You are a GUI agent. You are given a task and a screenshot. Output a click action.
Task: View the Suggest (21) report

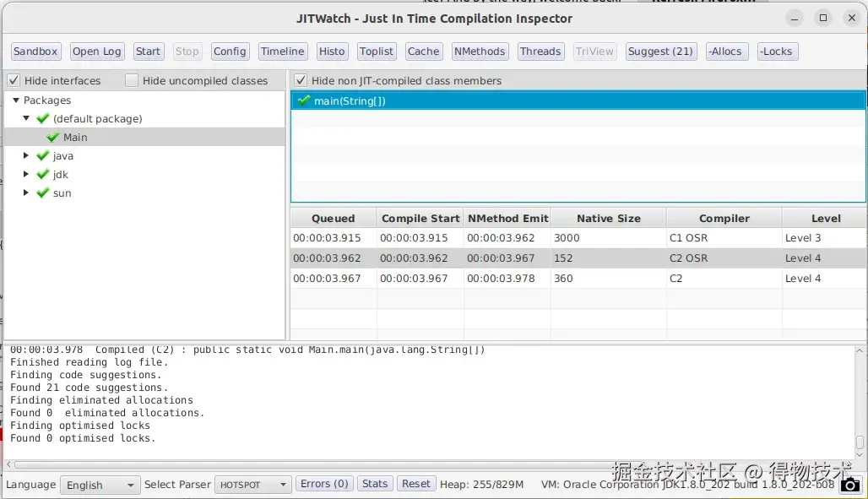point(660,52)
